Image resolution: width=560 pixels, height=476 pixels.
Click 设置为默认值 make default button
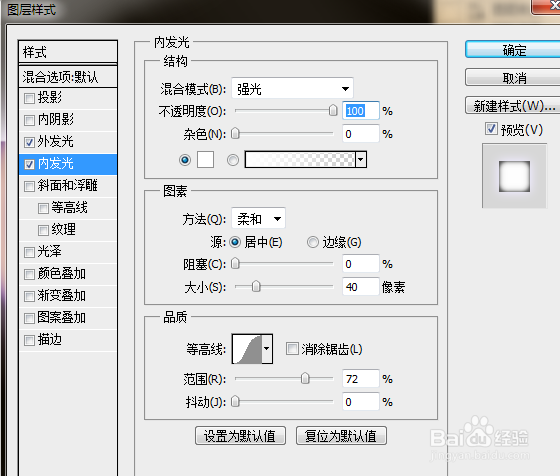click(x=240, y=436)
